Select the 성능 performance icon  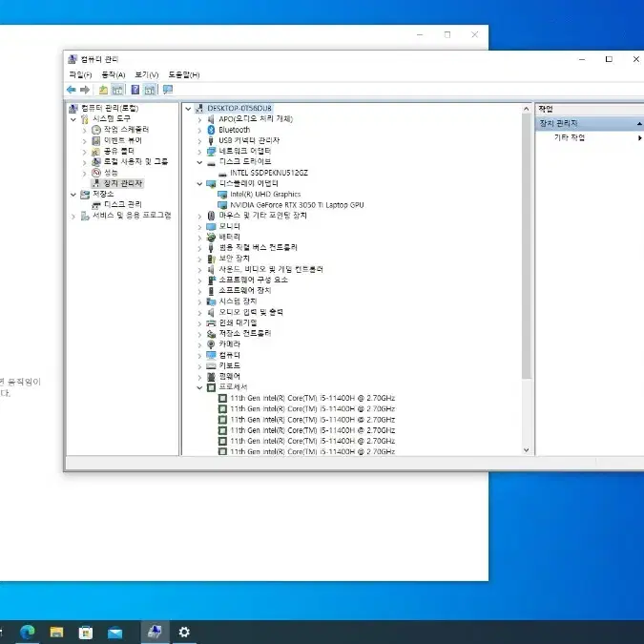pyautogui.click(x=96, y=173)
